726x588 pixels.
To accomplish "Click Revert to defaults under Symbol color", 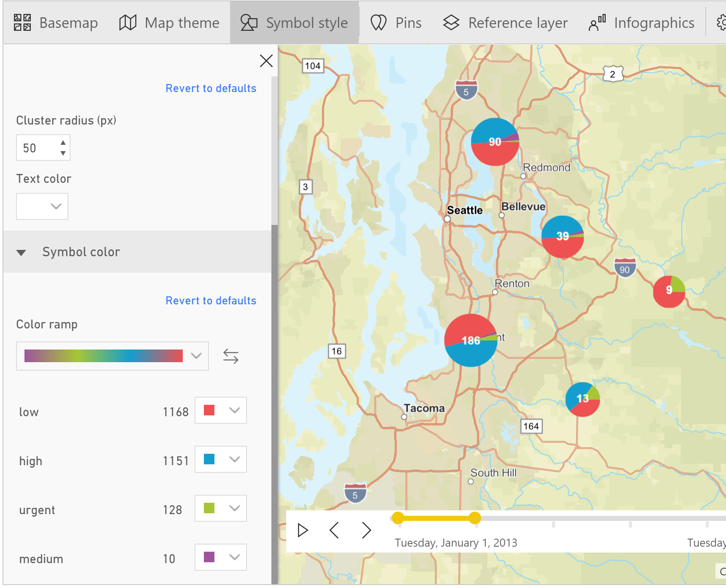I will (x=211, y=300).
